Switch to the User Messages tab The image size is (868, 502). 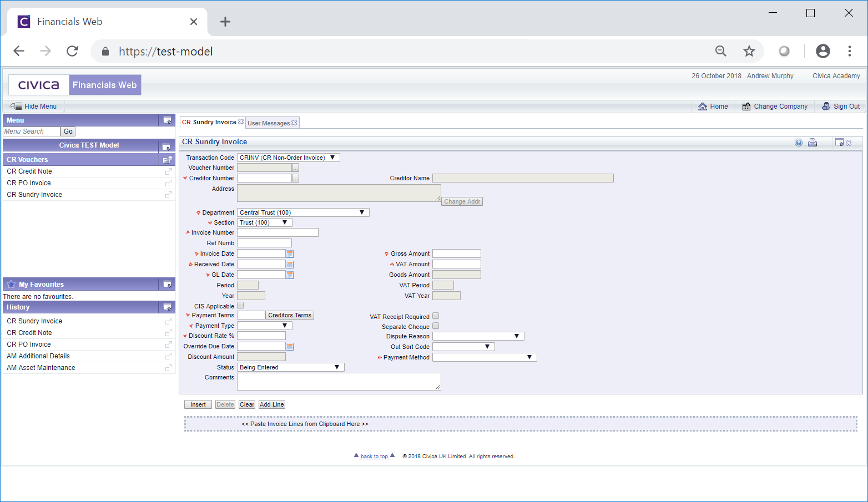(x=269, y=123)
